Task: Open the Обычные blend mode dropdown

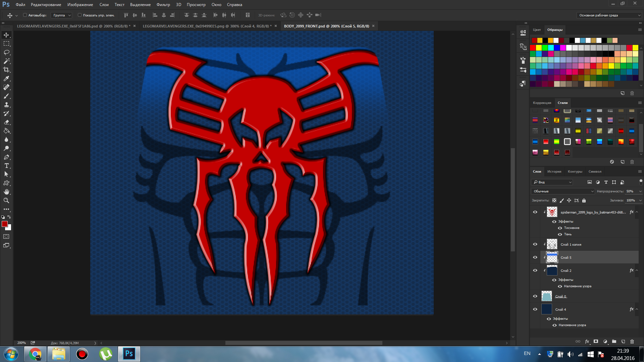Action: tap(563, 191)
